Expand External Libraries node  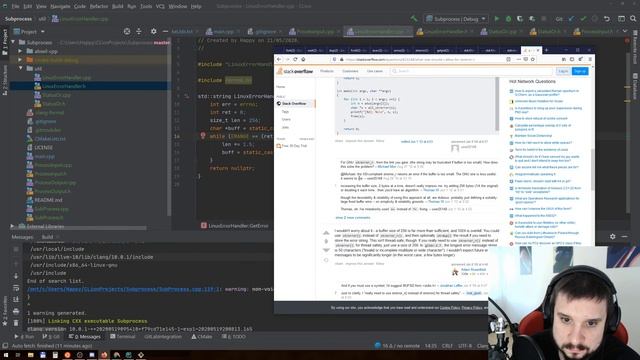click(12, 226)
